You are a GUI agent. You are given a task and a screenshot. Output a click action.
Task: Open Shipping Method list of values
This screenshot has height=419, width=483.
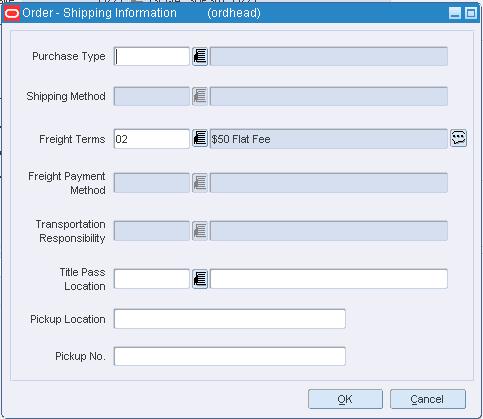coord(200,96)
